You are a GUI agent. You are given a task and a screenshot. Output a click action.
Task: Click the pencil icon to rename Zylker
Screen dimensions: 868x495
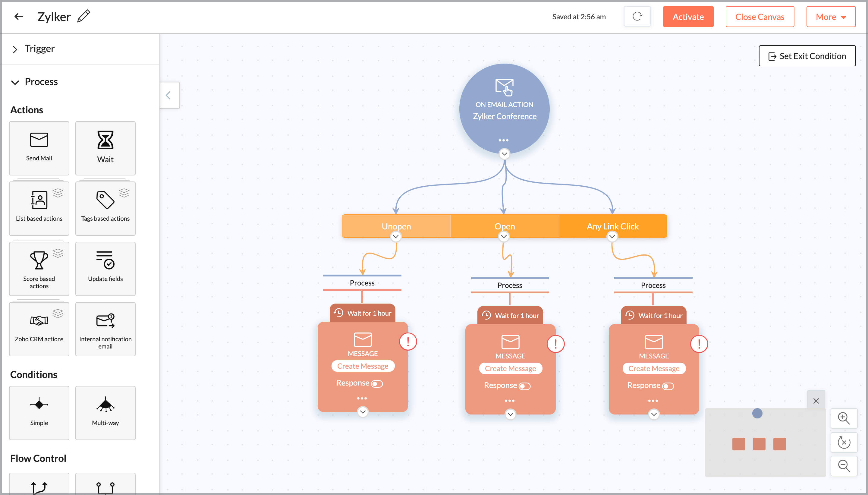(83, 16)
